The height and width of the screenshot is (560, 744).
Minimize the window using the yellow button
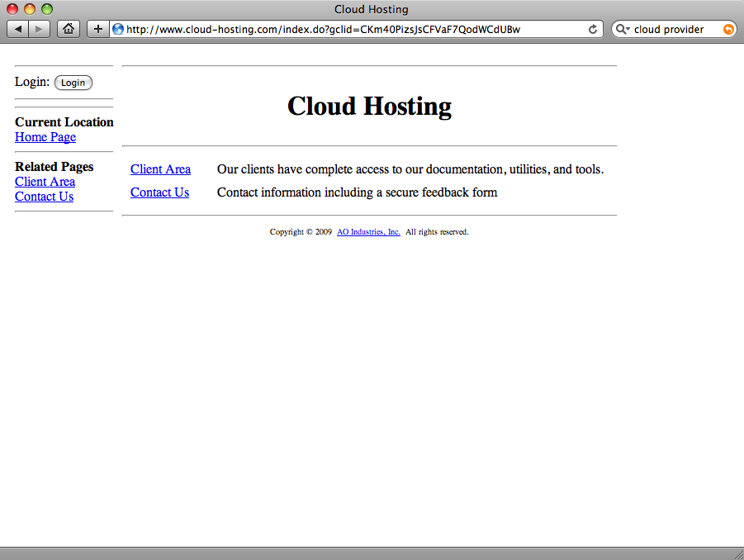click(30, 9)
